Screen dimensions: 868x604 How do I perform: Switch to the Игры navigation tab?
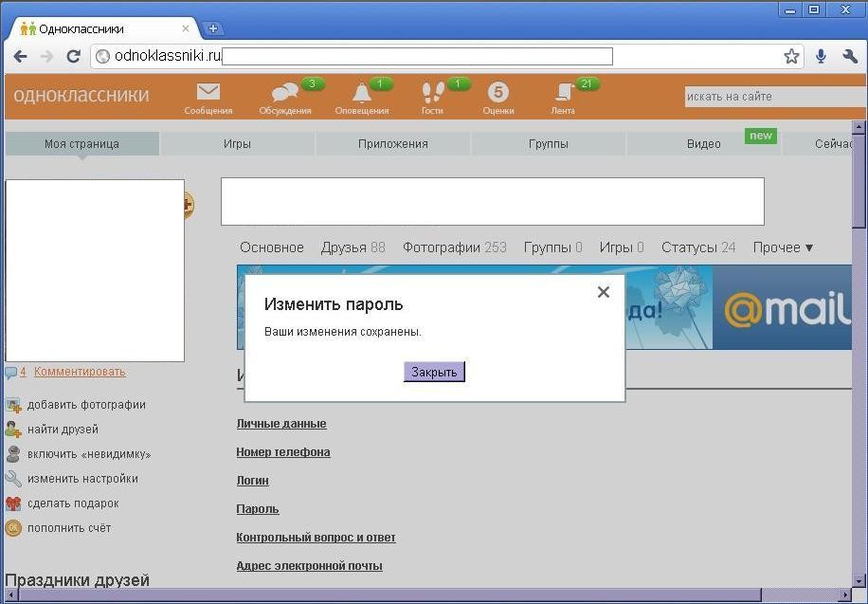[x=237, y=144]
